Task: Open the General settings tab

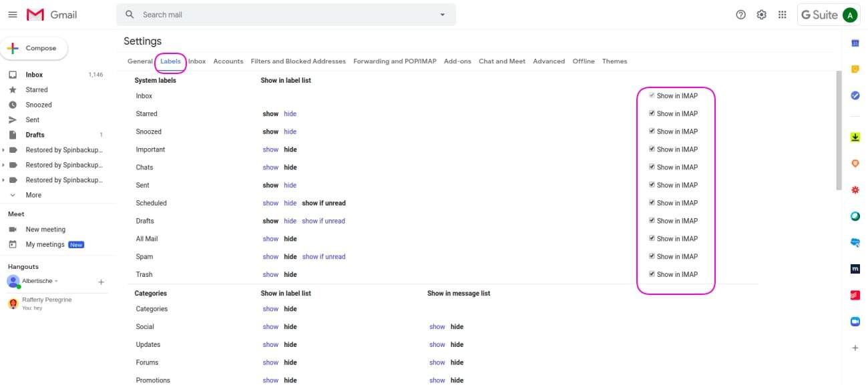Action: (x=140, y=61)
